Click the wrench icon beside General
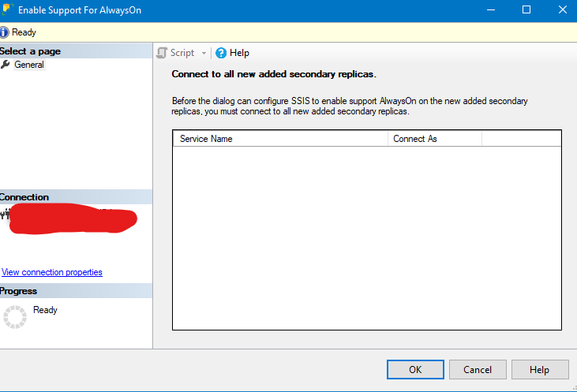Viewport: 577px width, 392px height. (6, 65)
